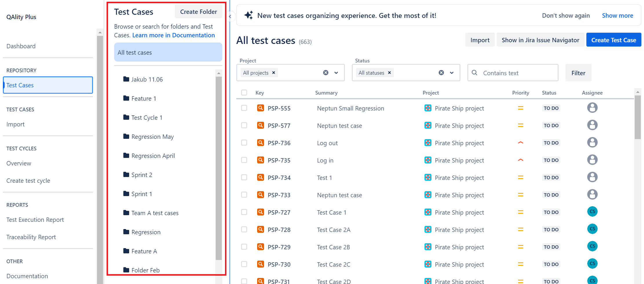Viewport: 644px width, 284px height.
Task: Click the folder icon beside Regression May
Action: [126, 136]
